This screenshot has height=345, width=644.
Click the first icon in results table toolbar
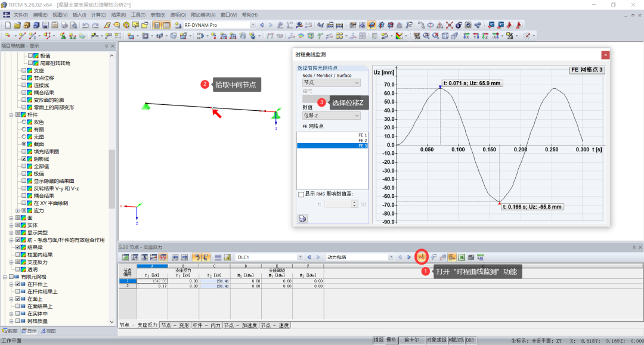point(125,257)
